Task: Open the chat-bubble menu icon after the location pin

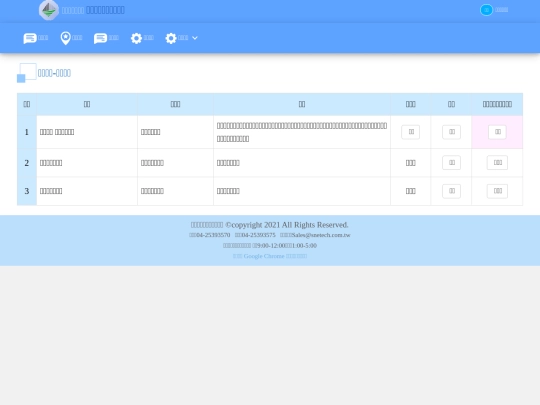Action: pos(100,38)
